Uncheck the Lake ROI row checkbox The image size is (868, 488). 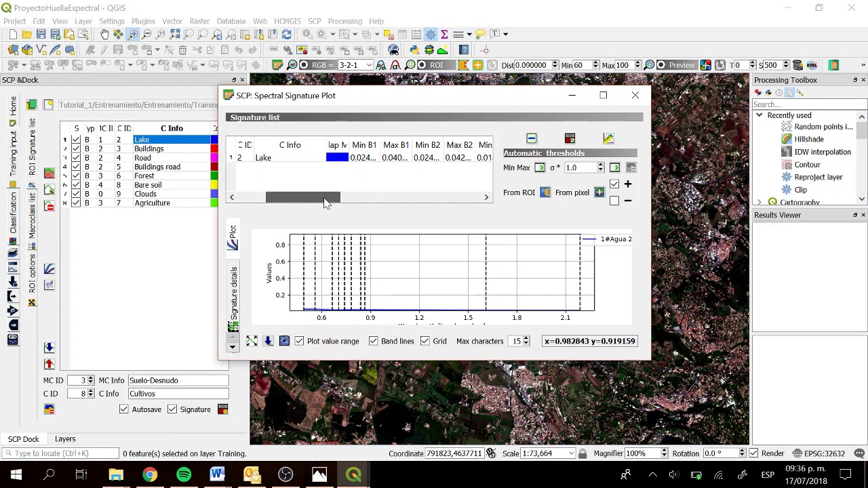76,140
